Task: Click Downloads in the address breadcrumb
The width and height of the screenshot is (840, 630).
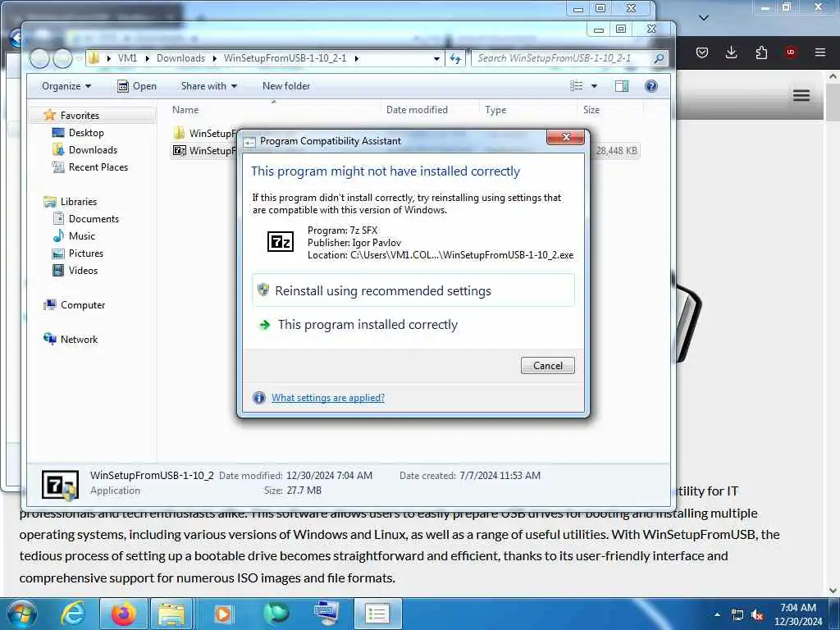Action: (x=180, y=58)
